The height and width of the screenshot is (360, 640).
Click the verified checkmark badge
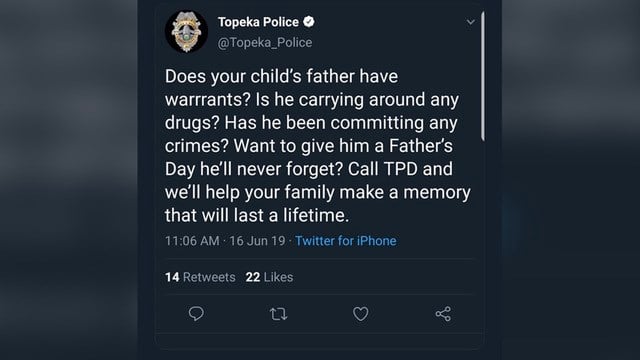(x=309, y=22)
